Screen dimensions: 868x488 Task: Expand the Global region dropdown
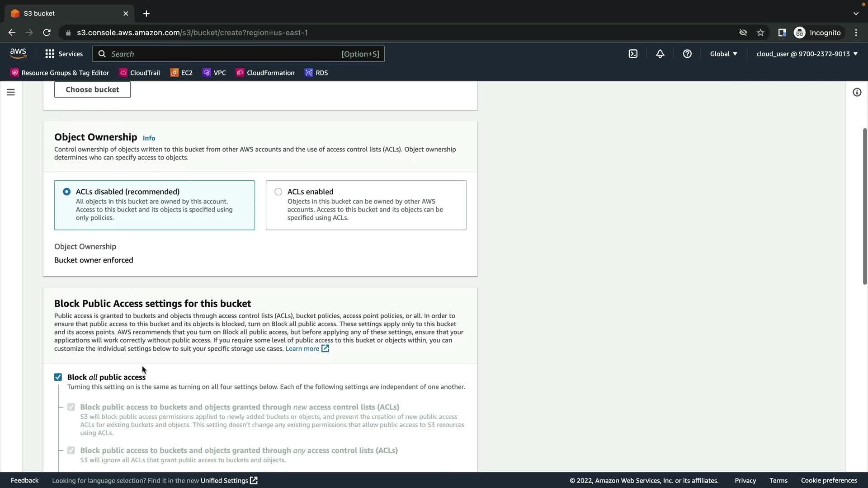(x=723, y=54)
